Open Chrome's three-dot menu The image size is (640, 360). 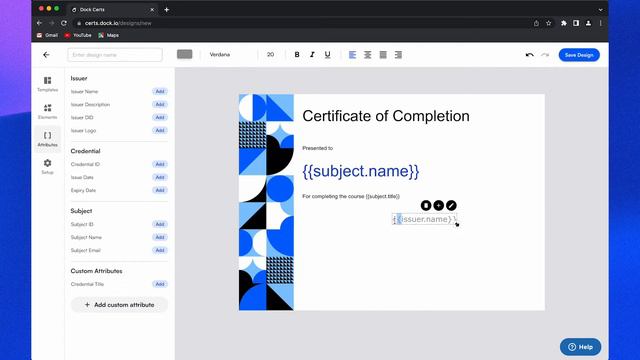coord(600,23)
